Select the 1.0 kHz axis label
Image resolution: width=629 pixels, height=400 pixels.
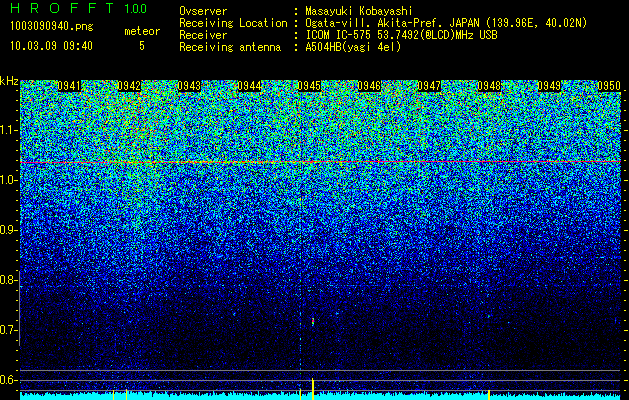point(7,181)
